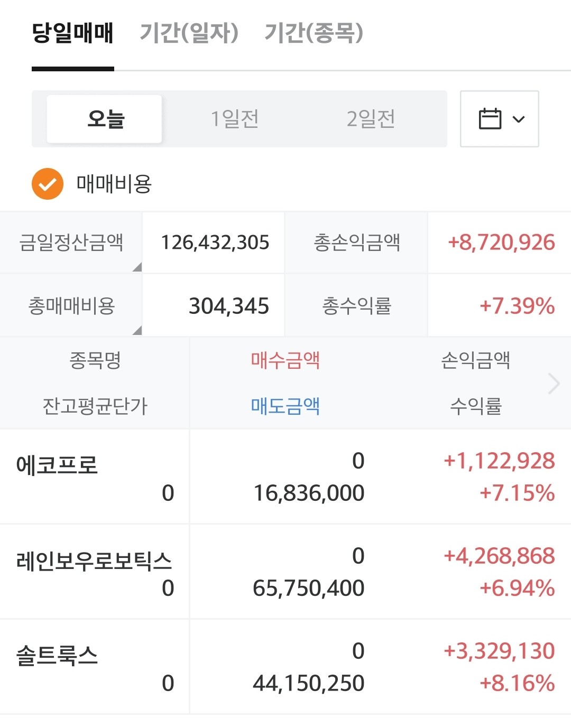Screen dimensions: 571x728
Task: Open the calendar date picker icon
Action: coord(490,119)
